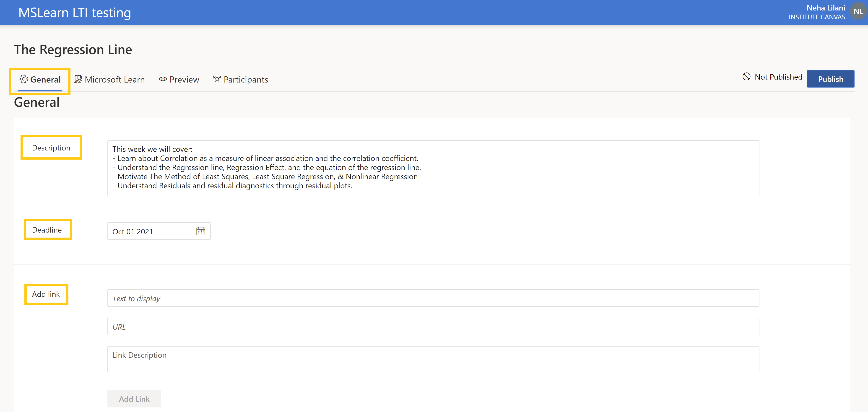Click into the Link Description box
The height and width of the screenshot is (412, 868).
click(433, 359)
